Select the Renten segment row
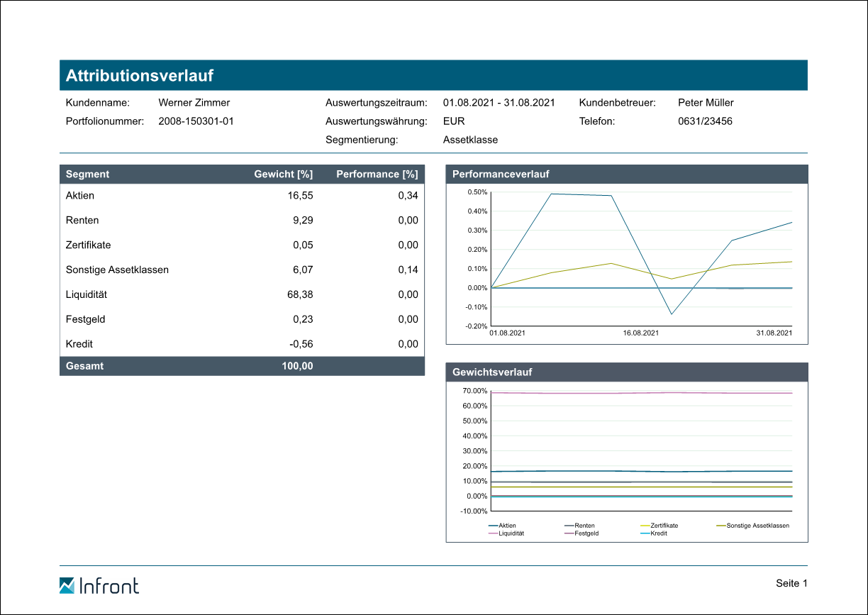 click(x=242, y=221)
